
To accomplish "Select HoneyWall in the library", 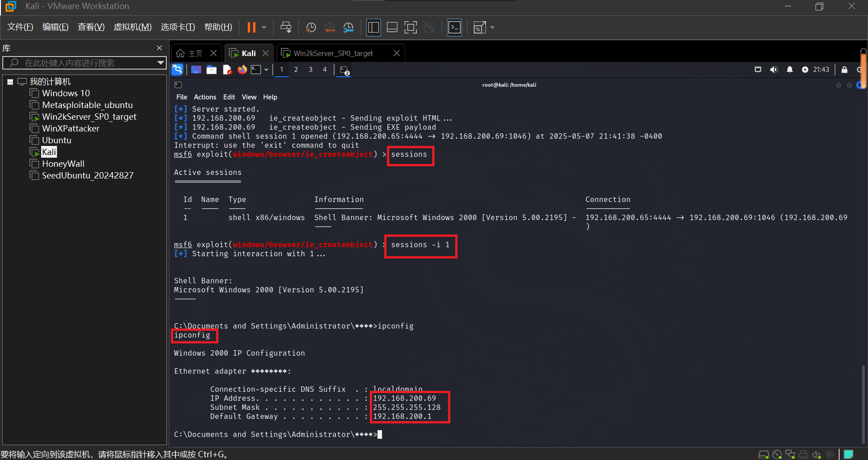I will point(63,164).
